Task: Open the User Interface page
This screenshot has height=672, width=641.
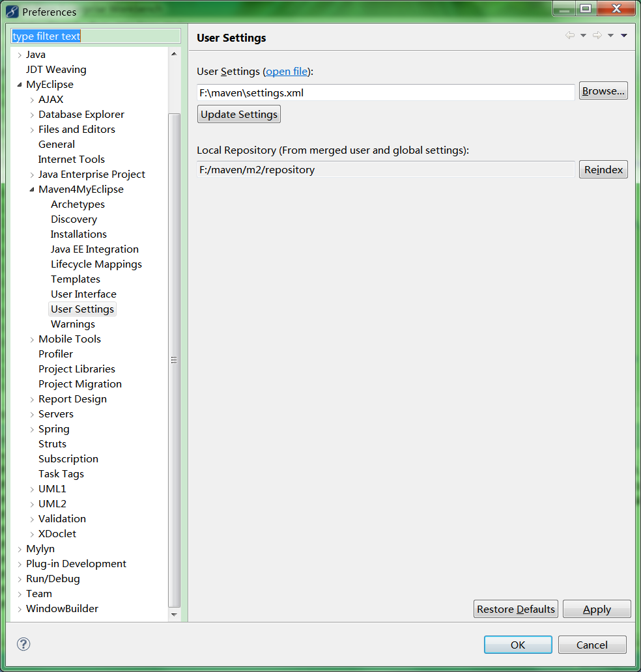Action: 83,294
